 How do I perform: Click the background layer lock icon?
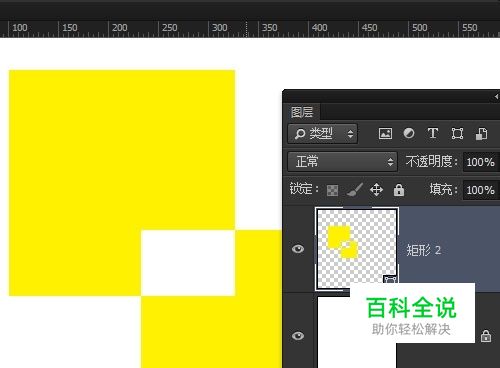tap(486, 336)
